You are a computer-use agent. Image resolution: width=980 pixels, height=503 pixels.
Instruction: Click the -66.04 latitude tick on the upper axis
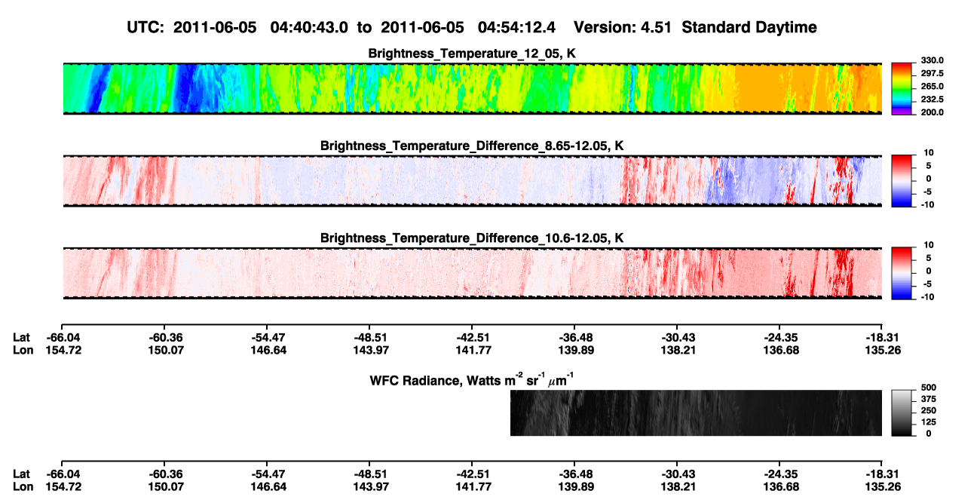coord(63,337)
